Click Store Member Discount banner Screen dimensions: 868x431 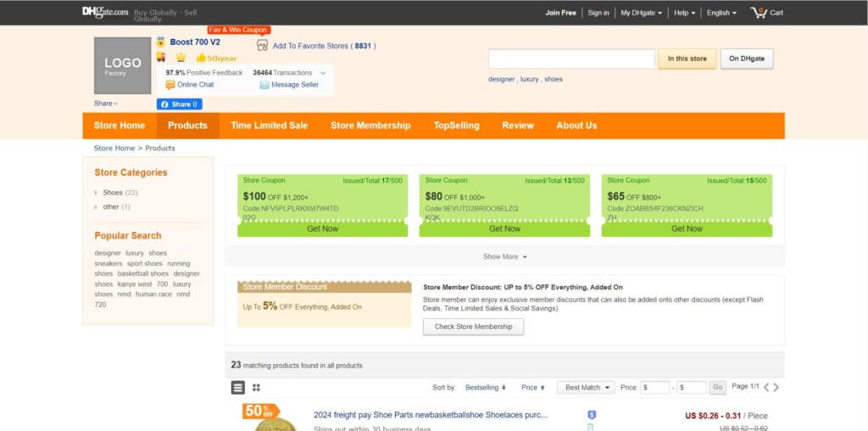point(325,304)
